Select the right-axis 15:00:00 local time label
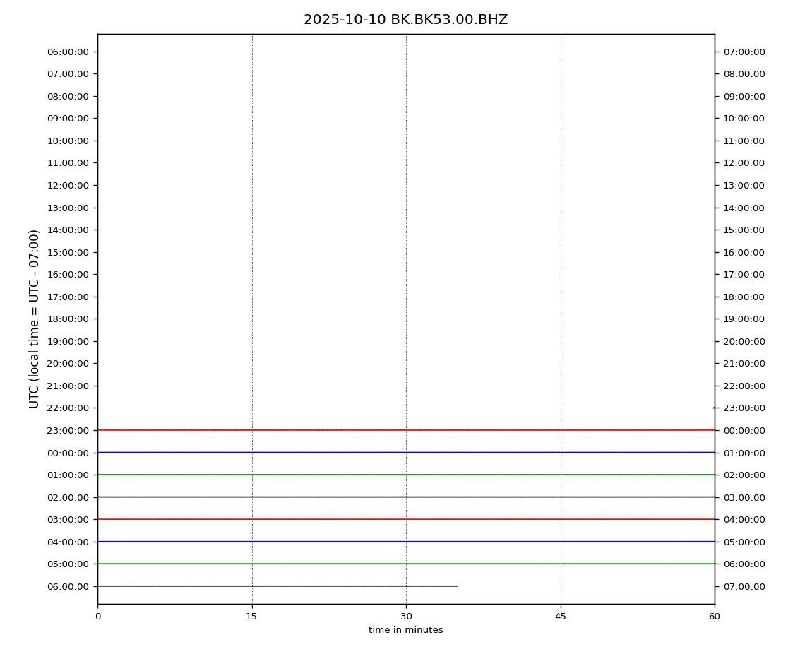This screenshot has height=671, width=812. pyautogui.click(x=744, y=230)
